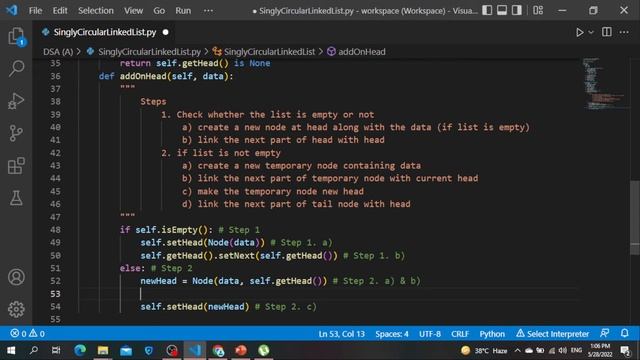
Task: Open Task View on taskbar
Action: pos(56,350)
